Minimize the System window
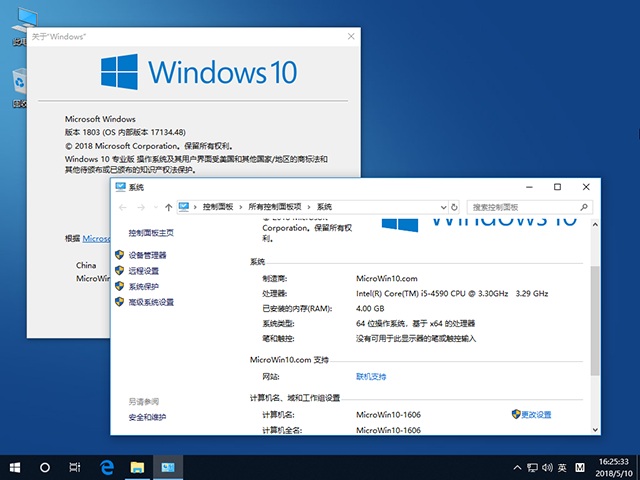This screenshot has height=480, width=640. click(x=529, y=187)
